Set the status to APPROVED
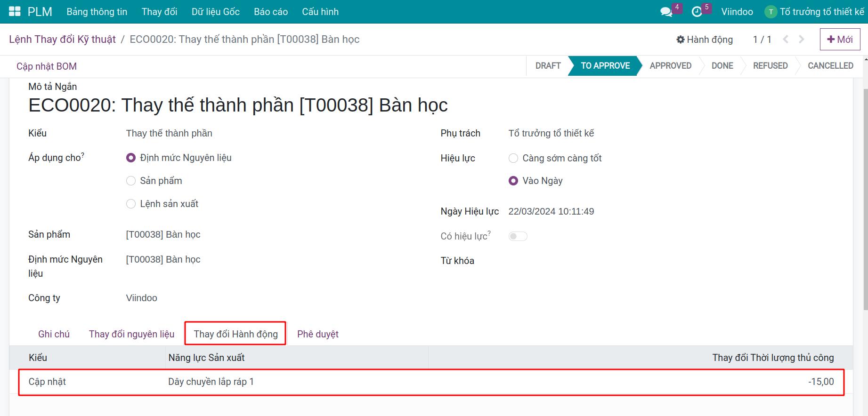This screenshot has height=416, width=868. (x=671, y=66)
